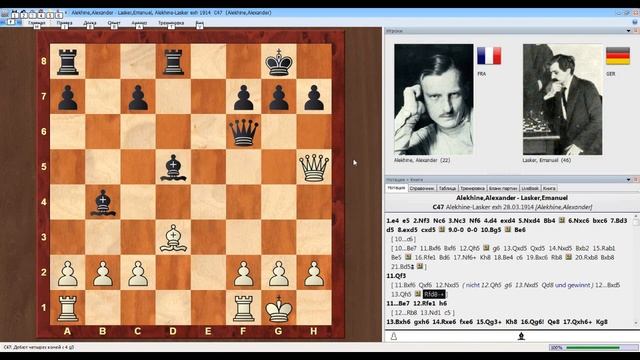Adjust the 100% zoom slider in status bar

click(x=593, y=347)
